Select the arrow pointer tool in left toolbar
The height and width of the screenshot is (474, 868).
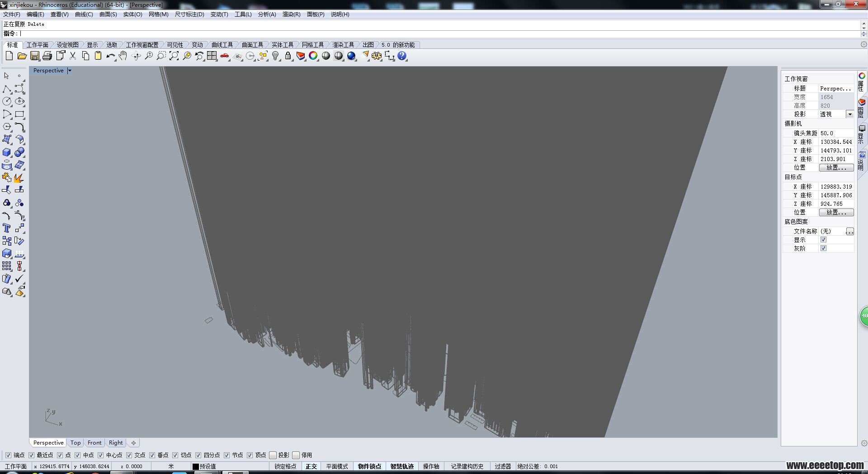click(7, 76)
